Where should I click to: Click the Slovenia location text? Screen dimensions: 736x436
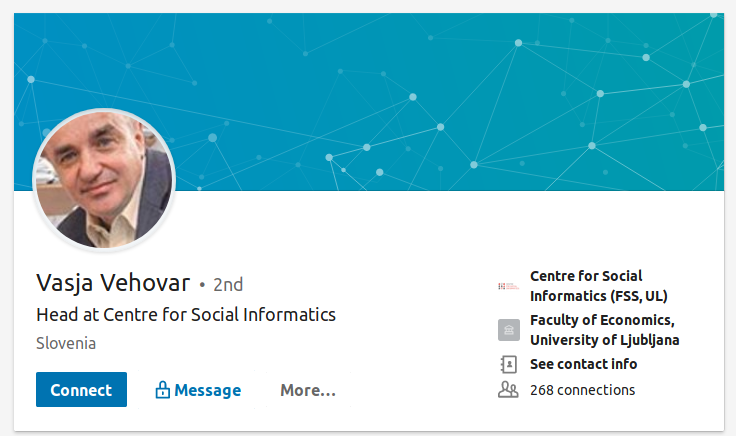66,343
